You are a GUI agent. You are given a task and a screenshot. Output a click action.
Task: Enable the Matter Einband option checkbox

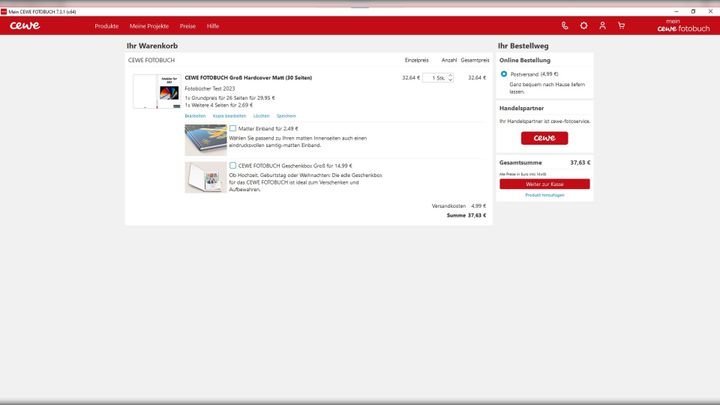pyautogui.click(x=233, y=129)
